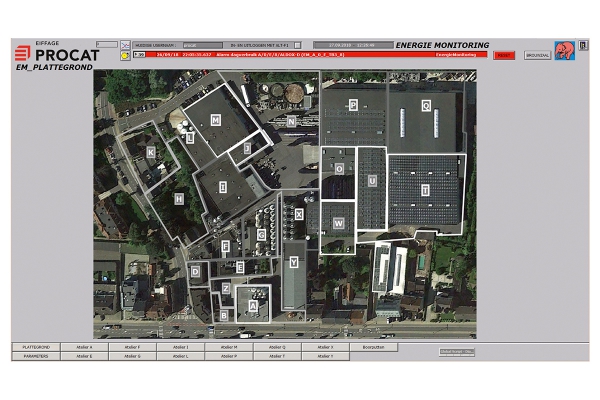Viewport: 600px width, 400px height.
Task: Click the pink elephant logo
Action: [x=564, y=51]
